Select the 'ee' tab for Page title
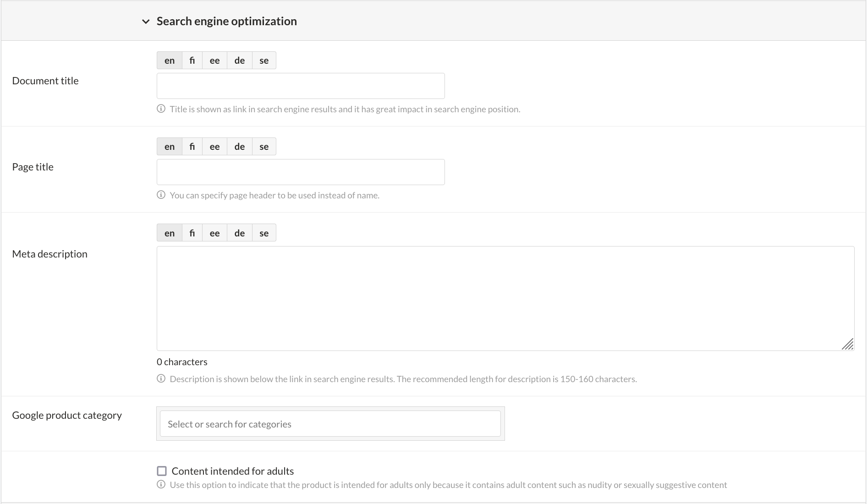The image size is (867, 504). coord(214,147)
